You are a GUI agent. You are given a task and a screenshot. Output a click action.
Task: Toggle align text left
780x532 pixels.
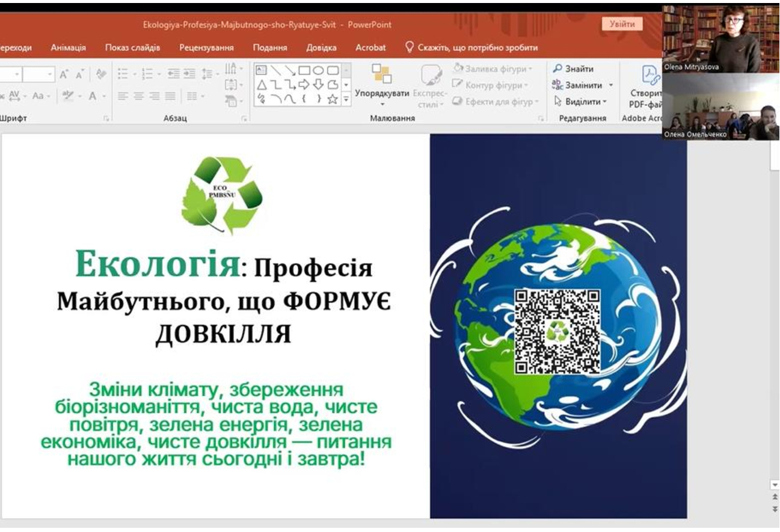click(x=123, y=96)
